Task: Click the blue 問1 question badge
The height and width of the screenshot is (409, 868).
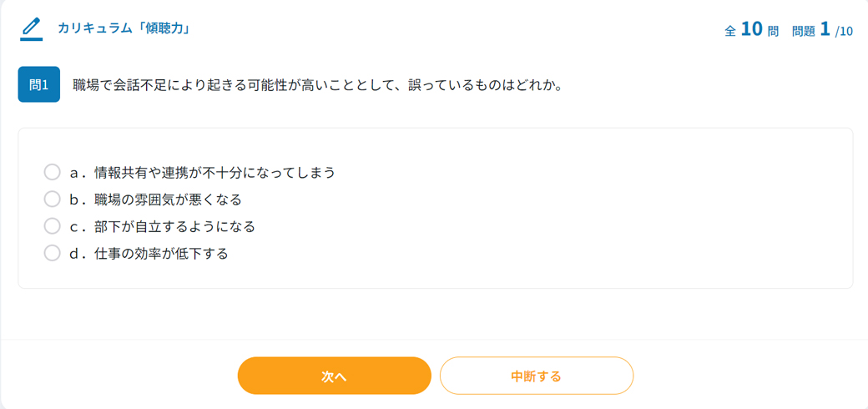Action: [x=38, y=84]
